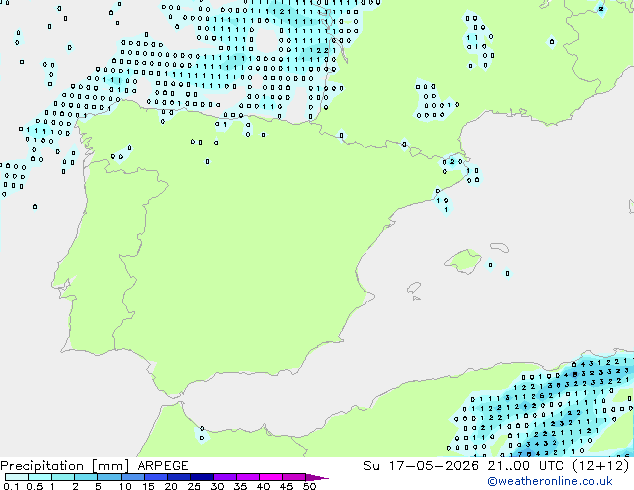Screen dimensions: 634x490
Task: Select the 0.5 mm legend swatch
Action: point(40,477)
